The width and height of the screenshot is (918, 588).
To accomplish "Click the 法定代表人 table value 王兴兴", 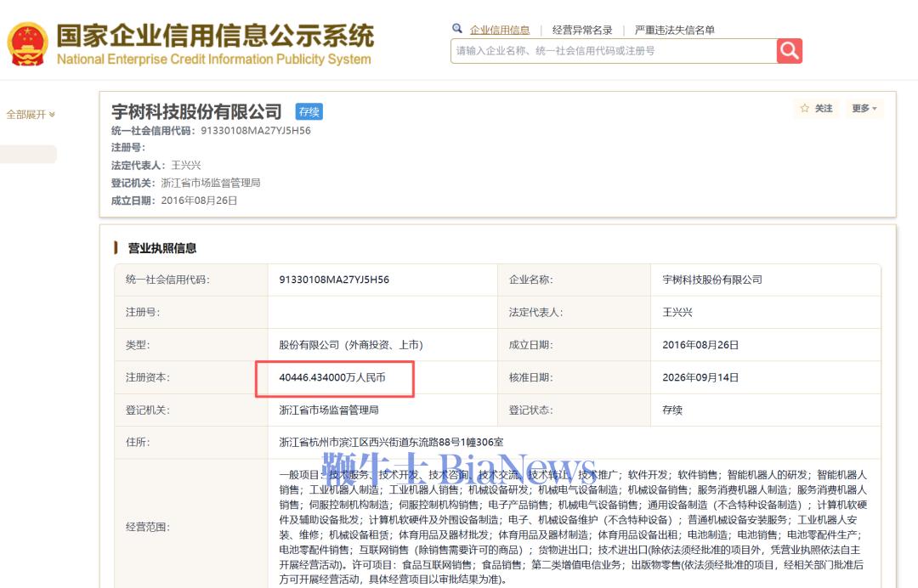I will pyautogui.click(x=677, y=313).
